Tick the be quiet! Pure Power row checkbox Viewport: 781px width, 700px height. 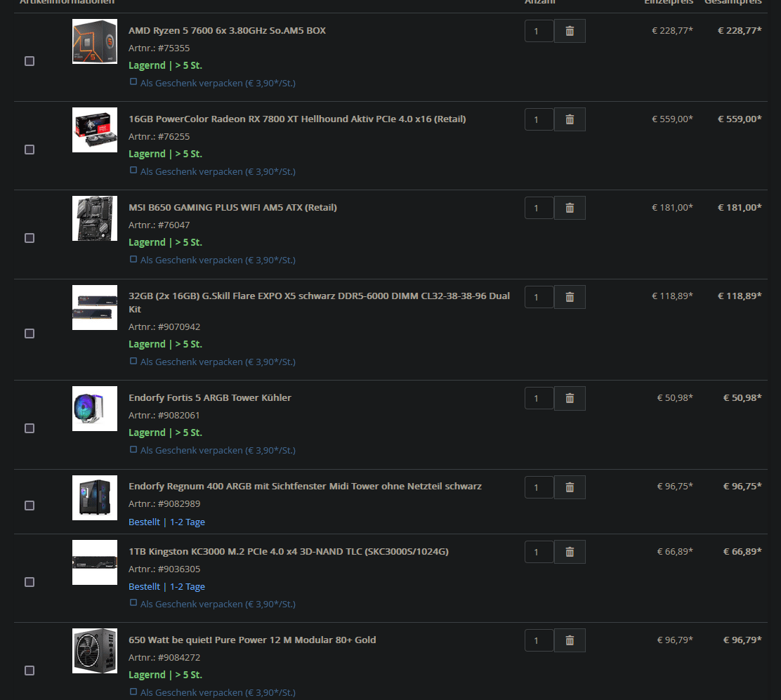[x=29, y=671]
